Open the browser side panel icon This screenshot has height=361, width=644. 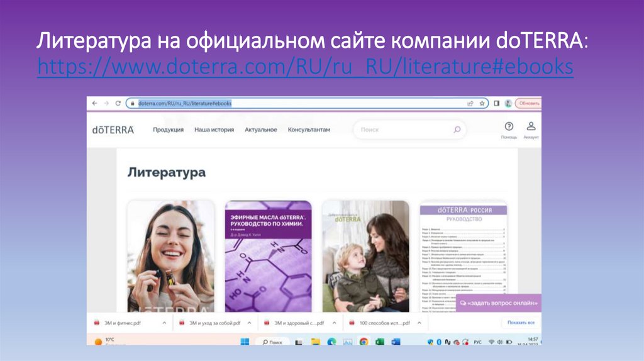pyautogui.click(x=497, y=104)
